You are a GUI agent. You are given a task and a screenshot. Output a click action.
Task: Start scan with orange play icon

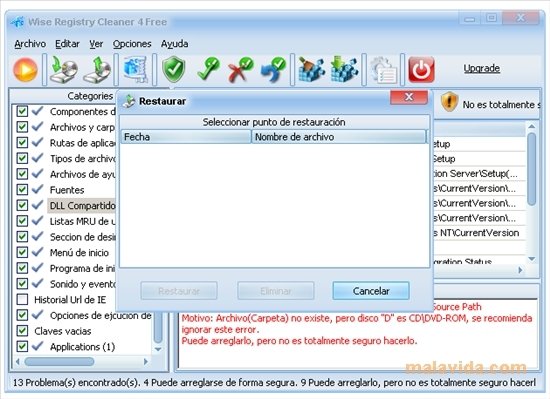(x=25, y=70)
